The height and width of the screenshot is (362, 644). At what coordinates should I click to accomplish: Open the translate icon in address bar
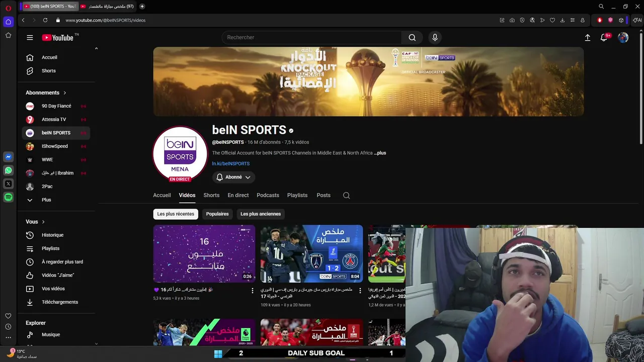(532, 20)
